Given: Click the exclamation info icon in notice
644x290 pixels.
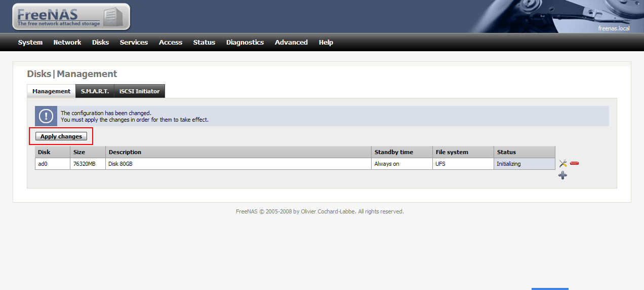Looking at the screenshot, I should (46, 116).
